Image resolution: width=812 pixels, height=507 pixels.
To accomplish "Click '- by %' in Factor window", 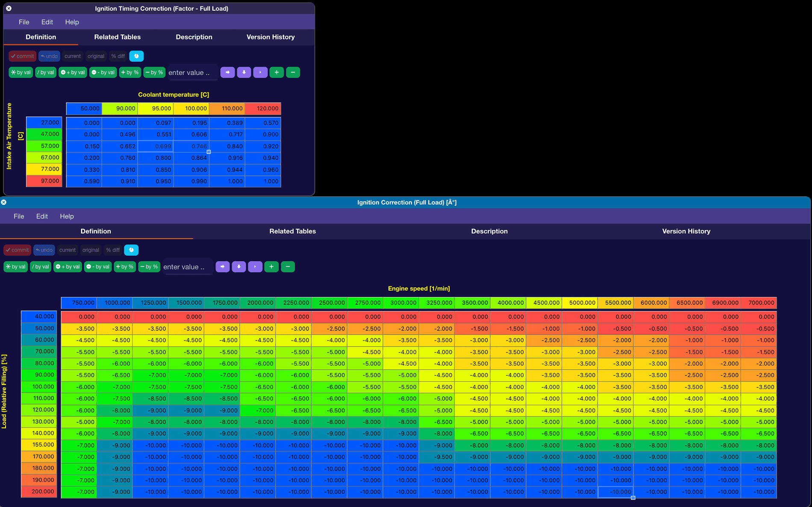I will tap(154, 72).
